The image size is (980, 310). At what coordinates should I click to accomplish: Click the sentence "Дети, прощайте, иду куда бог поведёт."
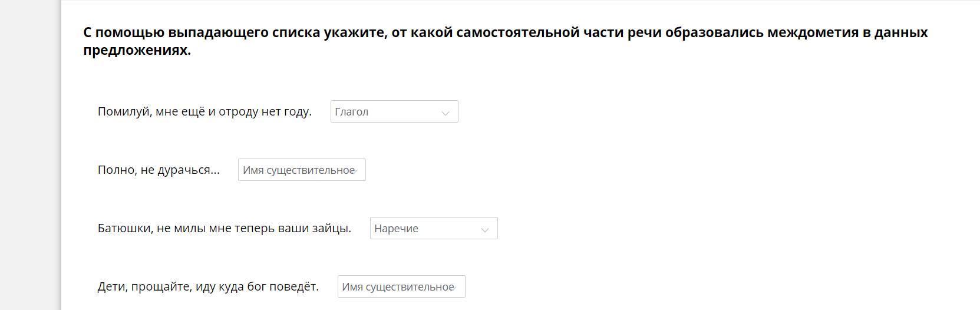208,287
